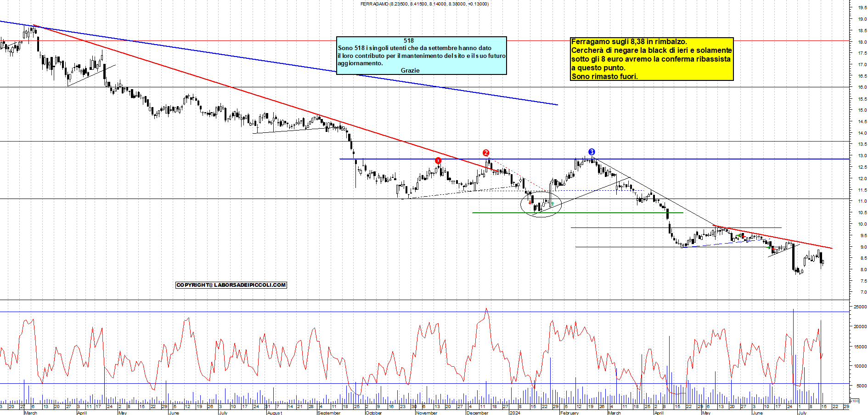Click 'Grazie' in the cyan annotation box
This screenshot has width=868, height=415.
pos(410,70)
